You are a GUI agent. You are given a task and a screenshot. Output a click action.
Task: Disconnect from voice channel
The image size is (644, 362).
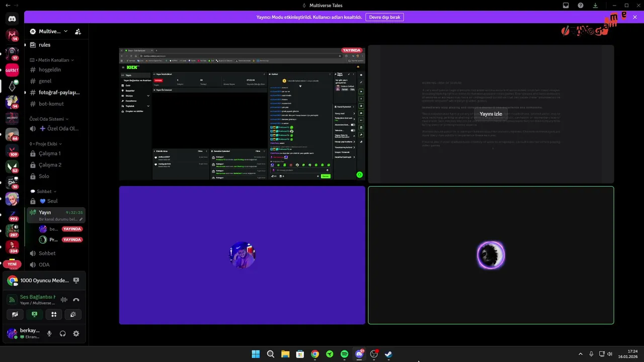point(76,300)
